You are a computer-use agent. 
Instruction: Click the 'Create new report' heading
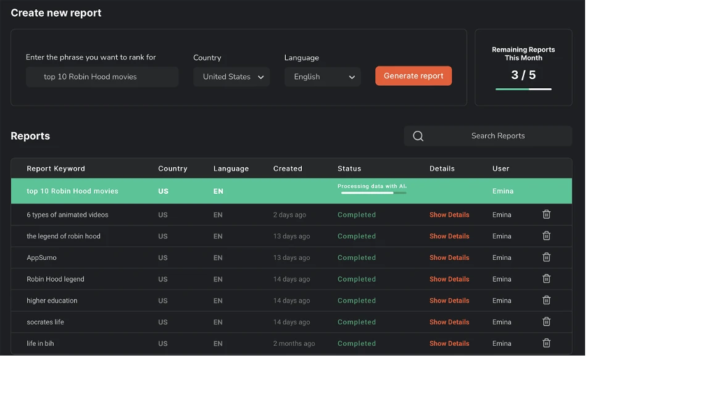pyautogui.click(x=56, y=13)
